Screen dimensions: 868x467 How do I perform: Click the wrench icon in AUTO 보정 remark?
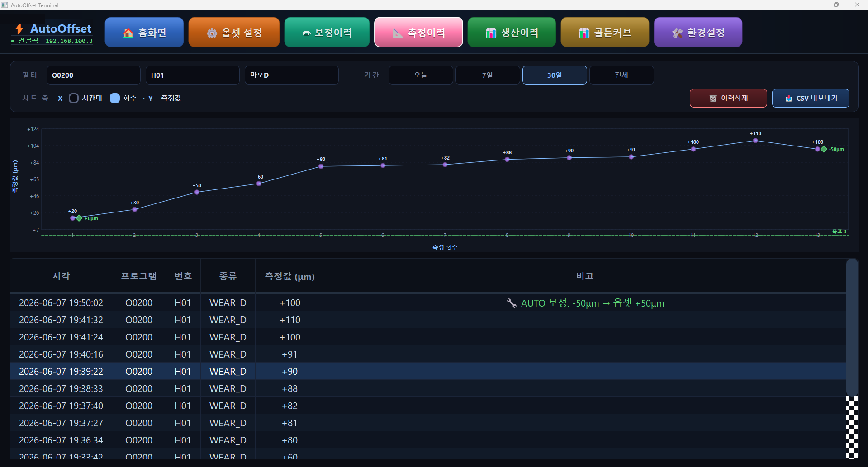click(512, 303)
